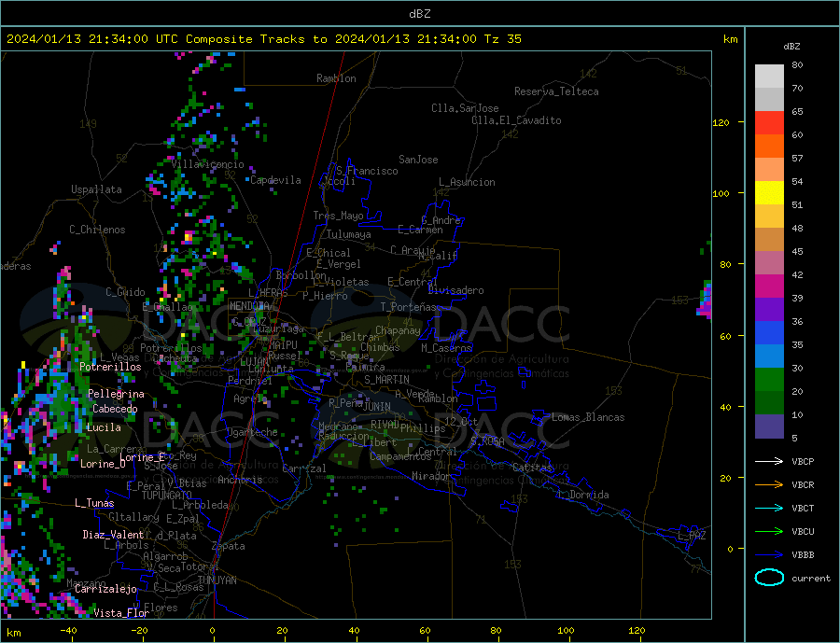Click the 'Pellegrina' map label

click(117, 394)
